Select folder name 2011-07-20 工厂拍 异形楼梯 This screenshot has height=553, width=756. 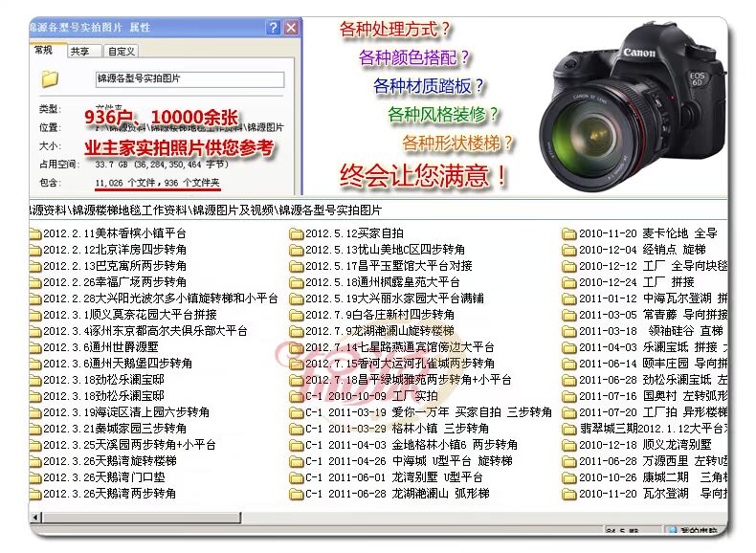click(x=653, y=412)
